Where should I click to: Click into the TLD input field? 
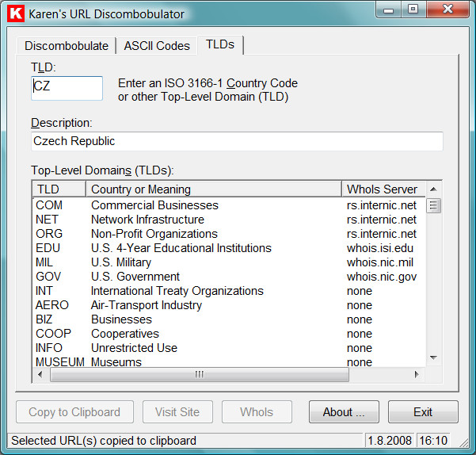click(67, 88)
